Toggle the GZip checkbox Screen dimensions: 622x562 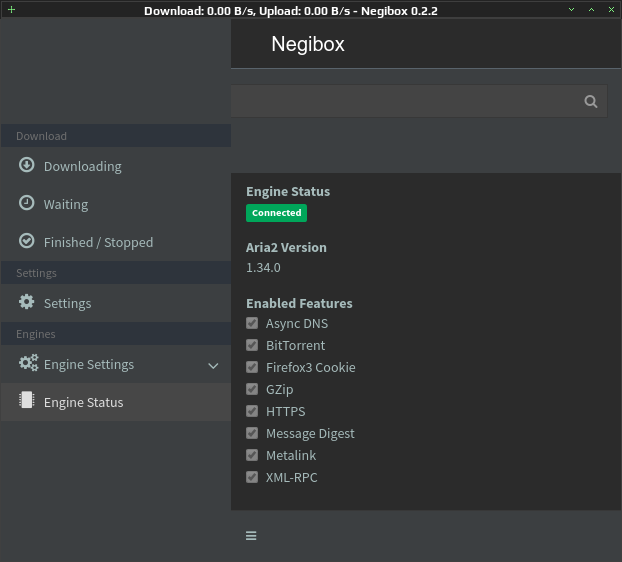252,389
